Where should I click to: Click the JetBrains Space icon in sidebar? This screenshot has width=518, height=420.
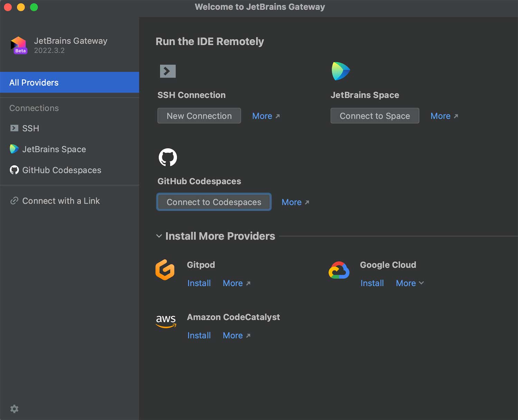14,149
